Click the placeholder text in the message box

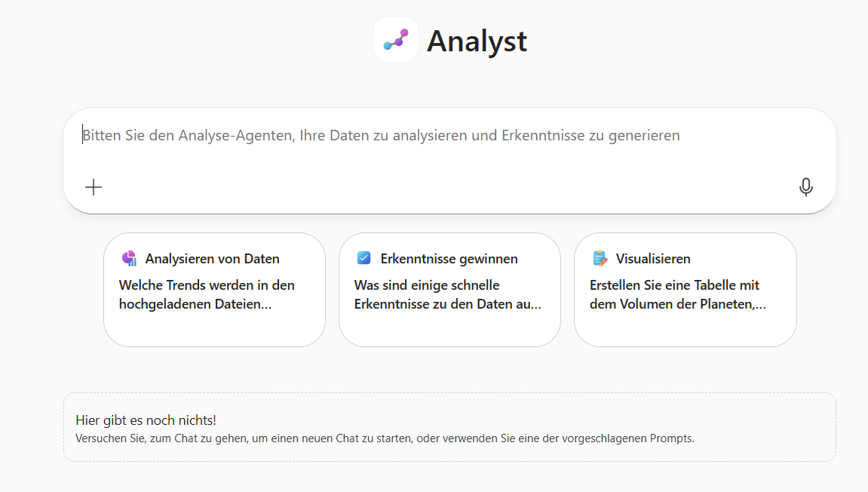pyautogui.click(x=381, y=135)
